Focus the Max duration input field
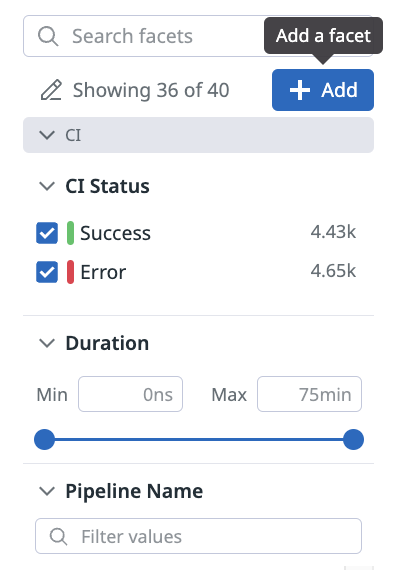 [309, 394]
